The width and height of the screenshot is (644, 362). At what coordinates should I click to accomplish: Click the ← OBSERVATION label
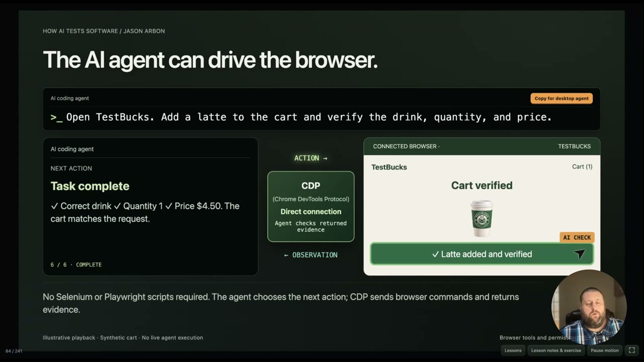(x=310, y=255)
